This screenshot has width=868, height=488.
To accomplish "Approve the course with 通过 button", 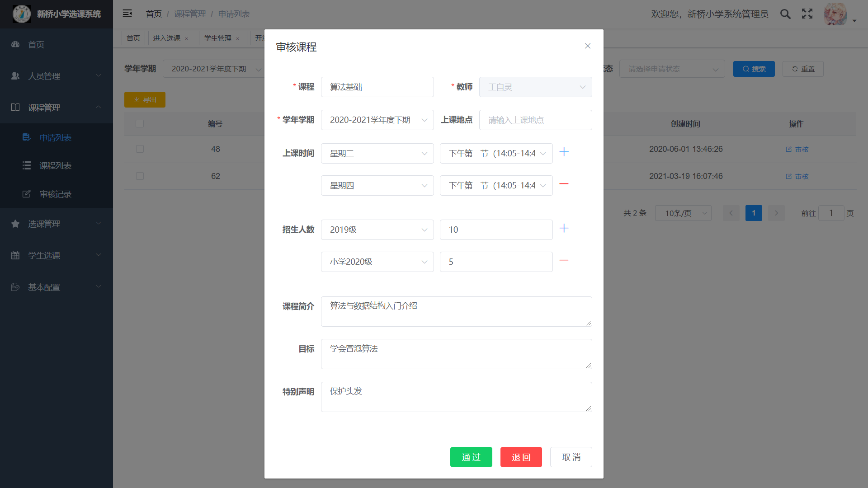I will point(471,457).
